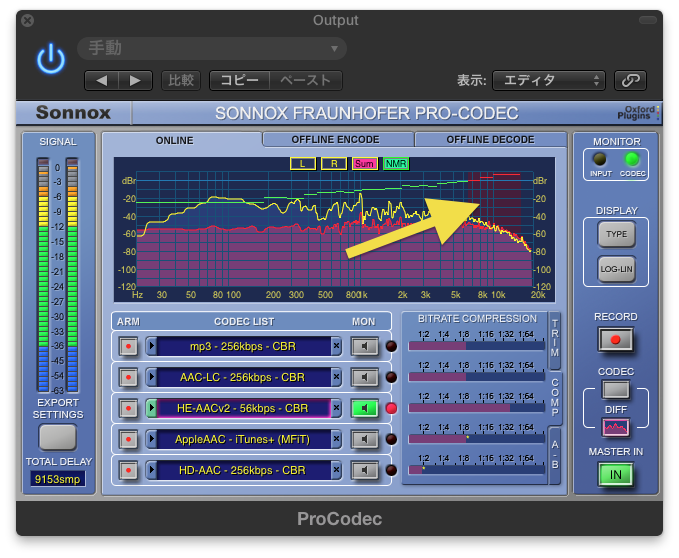
Task: Switch monitor to CODEC
Action: [632, 160]
